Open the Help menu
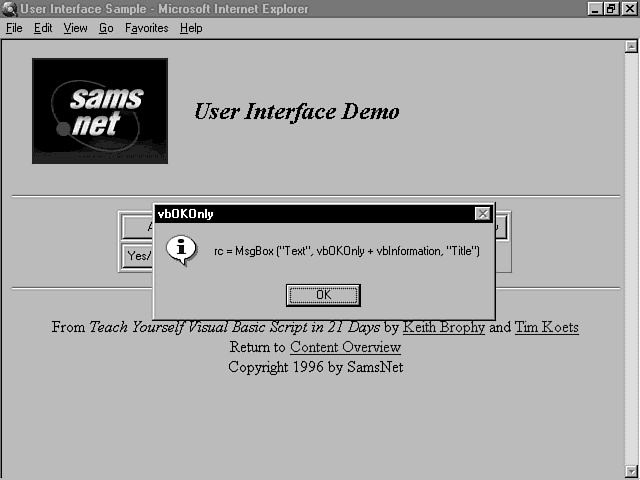The height and width of the screenshot is (480, 640). 191,28
